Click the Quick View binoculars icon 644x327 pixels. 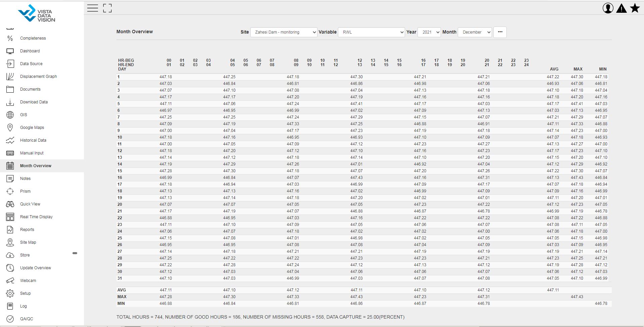coord(10,204)
